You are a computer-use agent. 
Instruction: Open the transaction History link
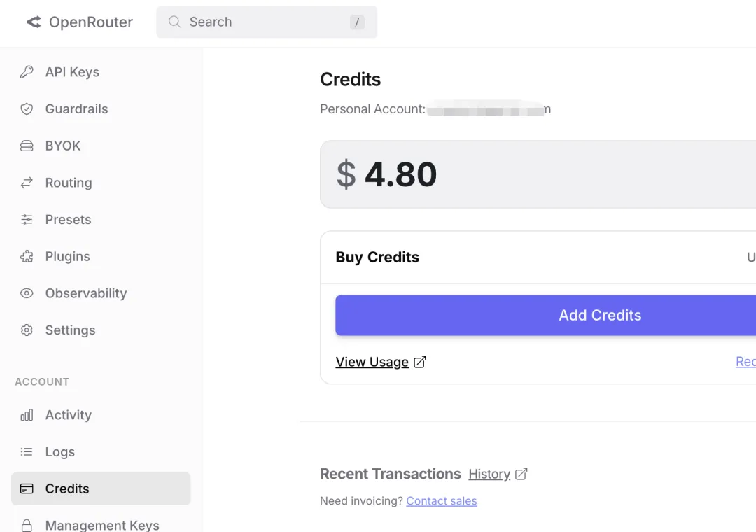[x=489, y=474]
